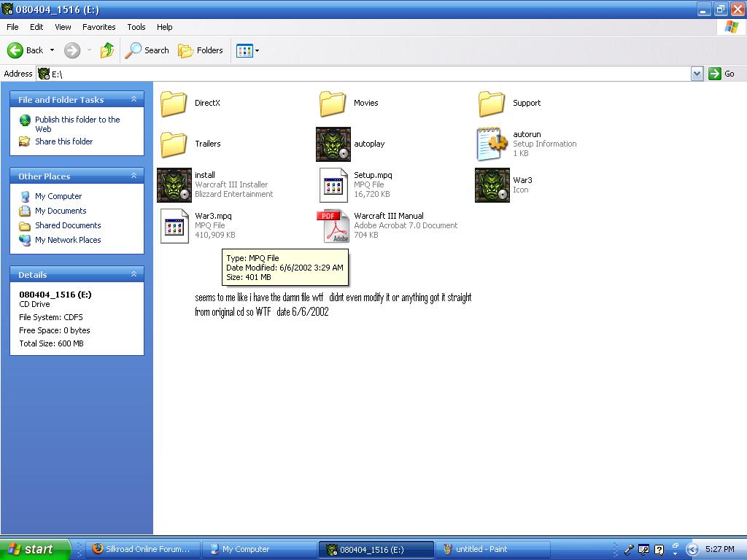Click the diagonal plug tray icon
Image resolution: width=747 pixels, height=560 pixels.
pyautogui.click(x=629, y=550)
